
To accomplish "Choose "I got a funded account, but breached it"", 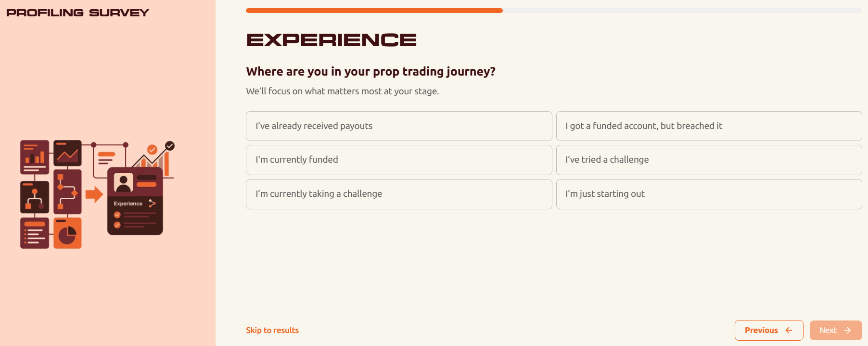I will click(708, 126).
